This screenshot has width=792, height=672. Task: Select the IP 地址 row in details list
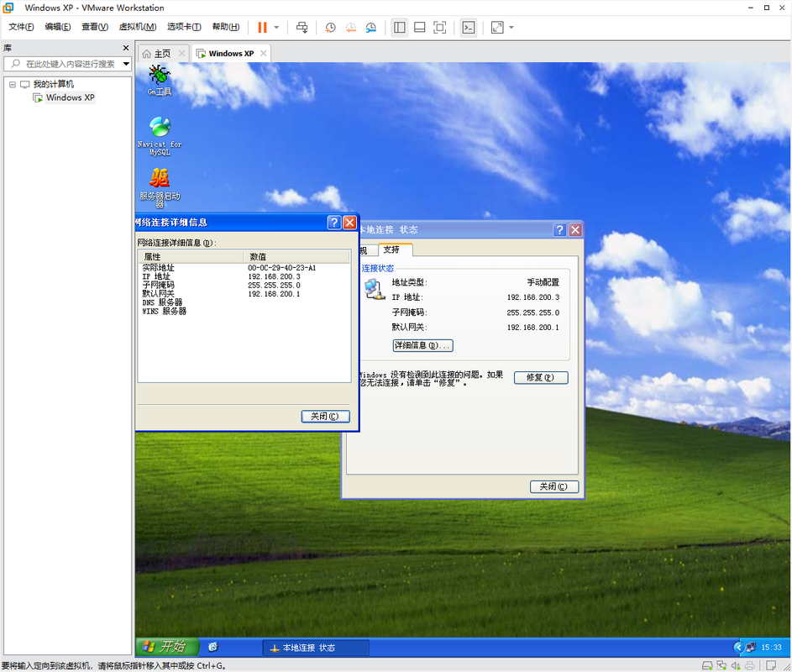(x=244, y=276)
